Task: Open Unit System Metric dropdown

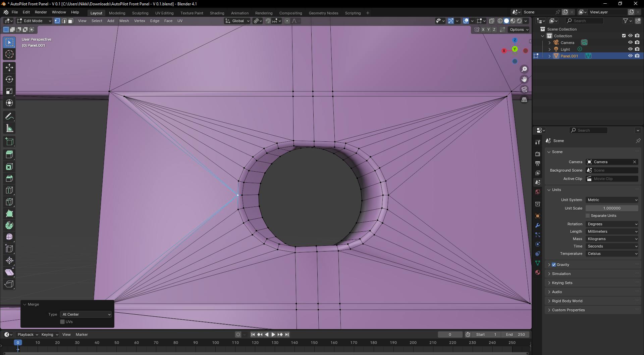Action: pos(612,200)
